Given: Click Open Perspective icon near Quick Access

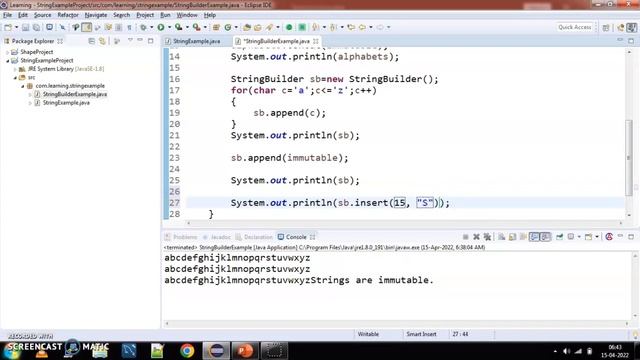Looking at the screenshot, I should [606, 27].
